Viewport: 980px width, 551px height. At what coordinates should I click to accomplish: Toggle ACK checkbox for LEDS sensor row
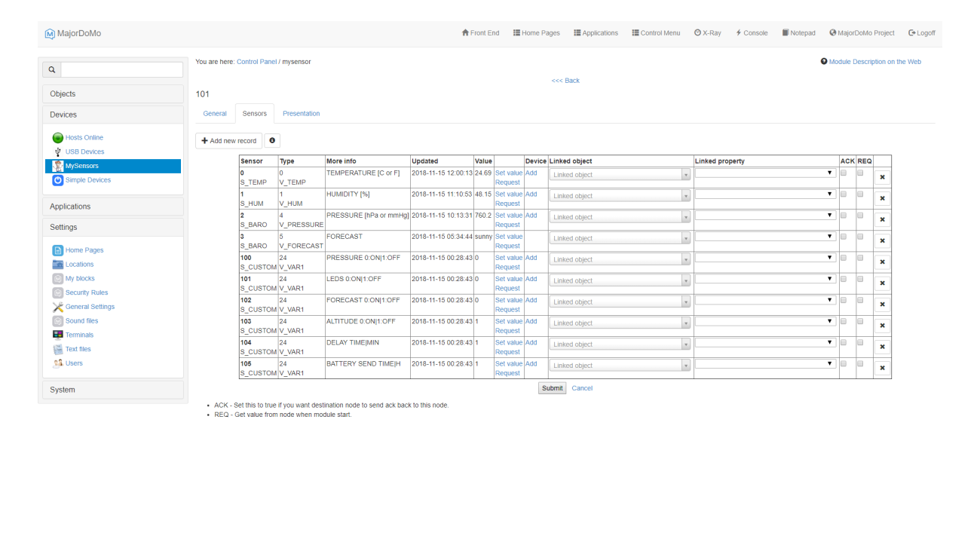point(844,279)
